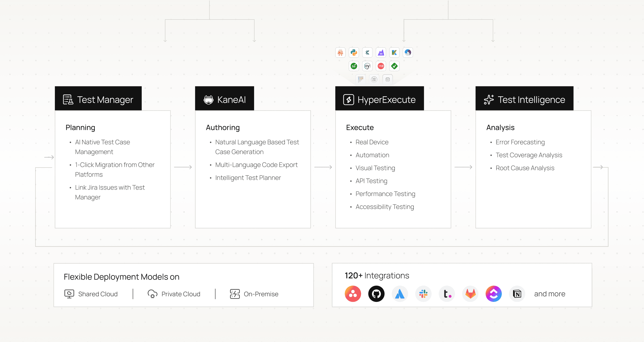The image size is (644, 342).
Task: Click the Robot Framework icon
Action: point(340,53)
